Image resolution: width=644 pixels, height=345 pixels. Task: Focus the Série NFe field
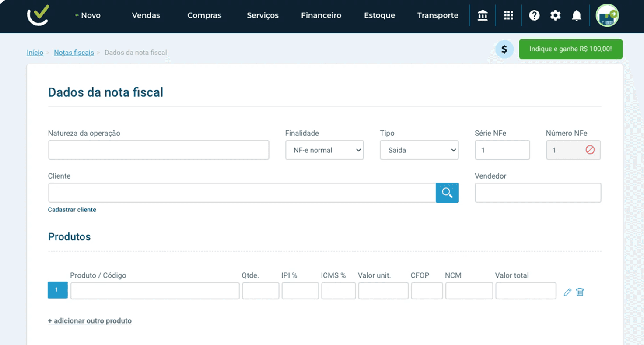[x=502, y=150]
